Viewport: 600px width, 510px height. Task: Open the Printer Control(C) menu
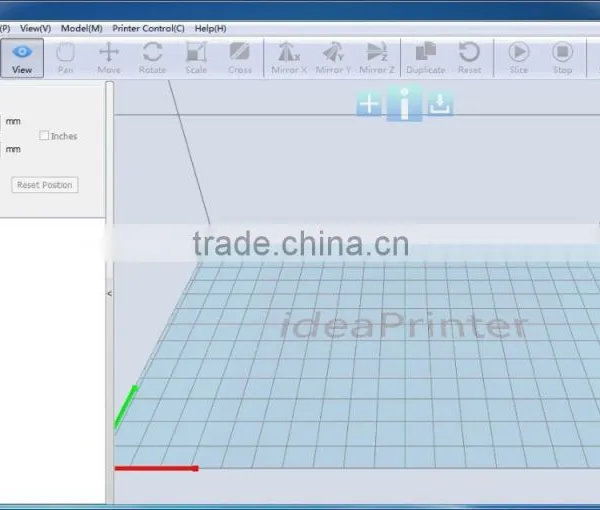click(x=148, y=28)
